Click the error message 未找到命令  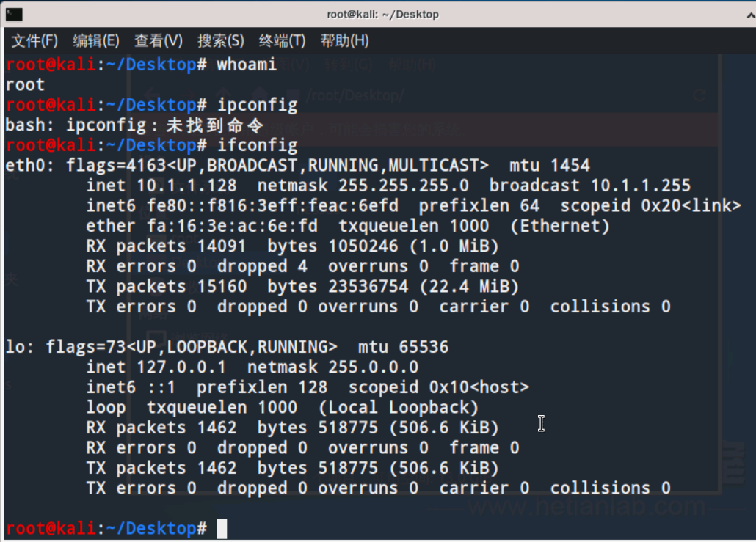(x=215, y=125)
